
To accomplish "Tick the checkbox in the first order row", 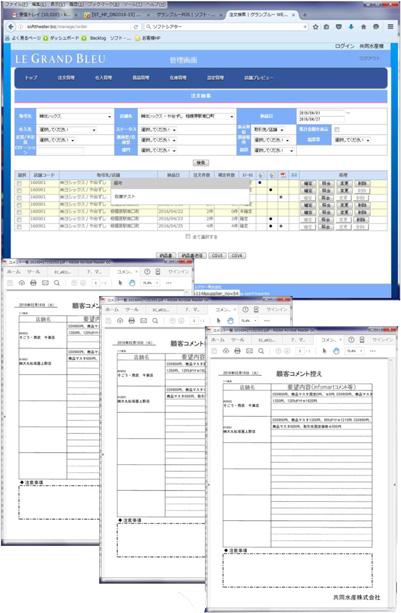I will pyautogui.click(x=19, y=183).
